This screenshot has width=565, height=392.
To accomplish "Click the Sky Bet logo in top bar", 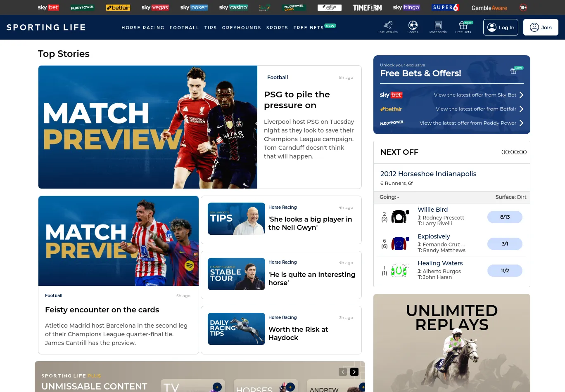I will (x=48, y=7).
